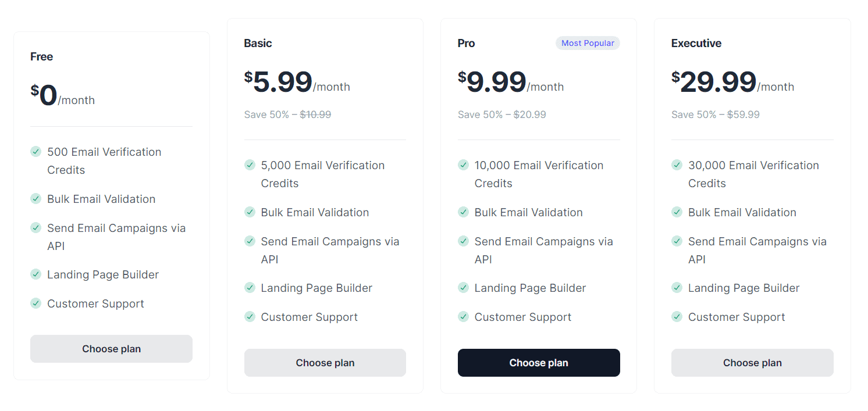Click the crossed-out $10.99 price under Basic
The height and width of the screenshot is (411, 868).
click(315, 115)
